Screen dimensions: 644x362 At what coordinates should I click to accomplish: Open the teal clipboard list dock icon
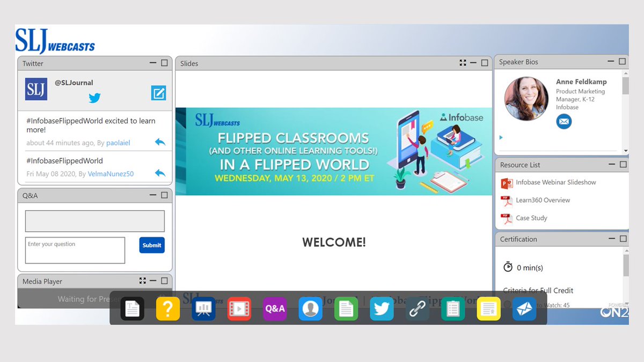[x=453, y=308]
